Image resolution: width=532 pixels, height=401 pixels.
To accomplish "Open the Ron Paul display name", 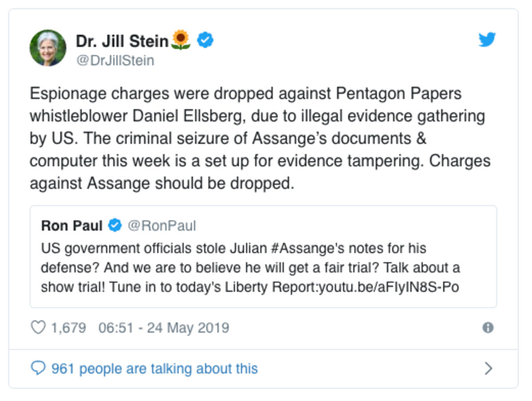I will click(72, 226).
